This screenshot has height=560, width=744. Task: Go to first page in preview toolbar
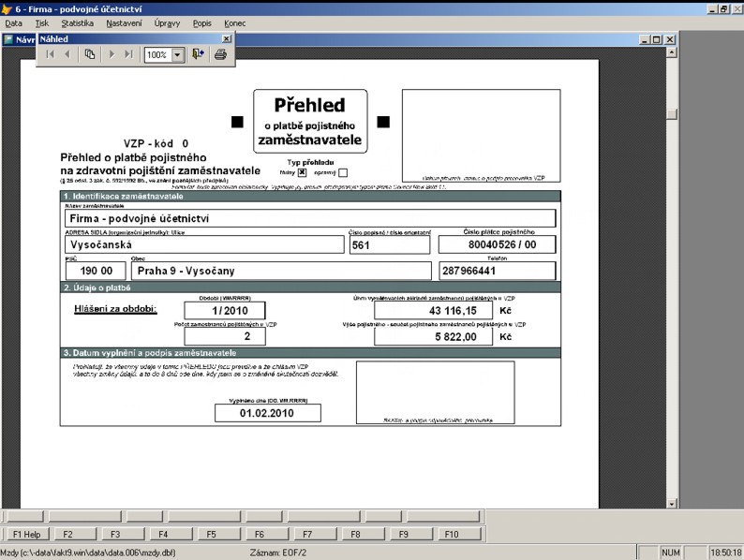coord(51,55)
